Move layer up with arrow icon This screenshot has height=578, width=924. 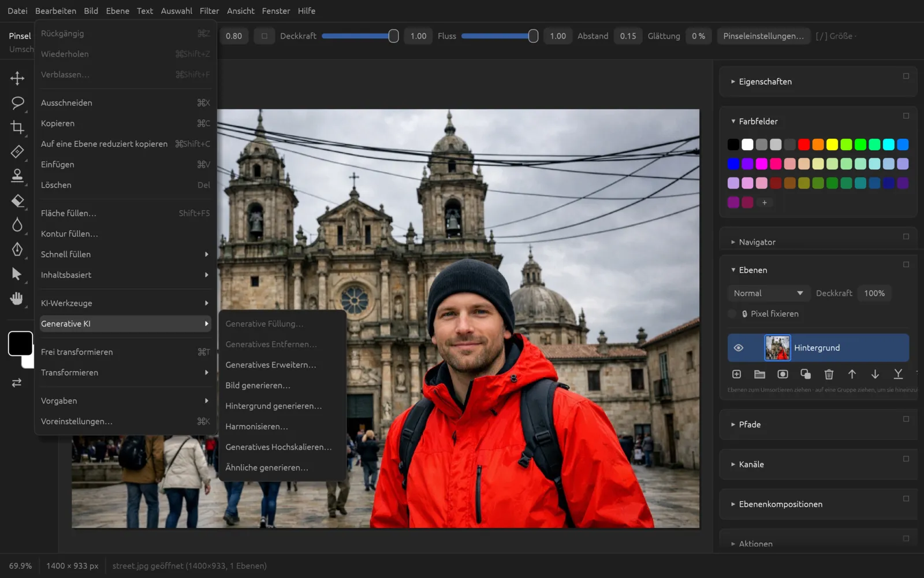pos(852,375)
